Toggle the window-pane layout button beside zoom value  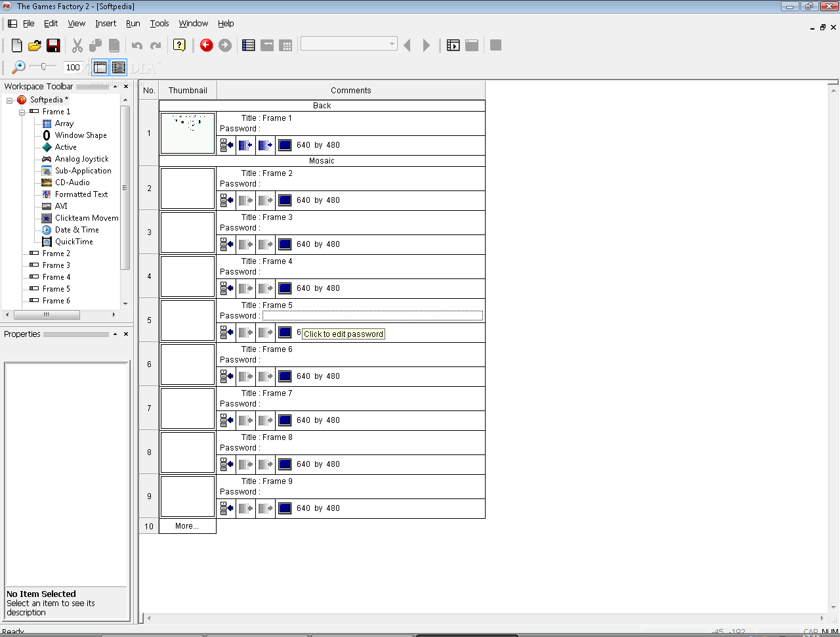[x=100, y=67]
